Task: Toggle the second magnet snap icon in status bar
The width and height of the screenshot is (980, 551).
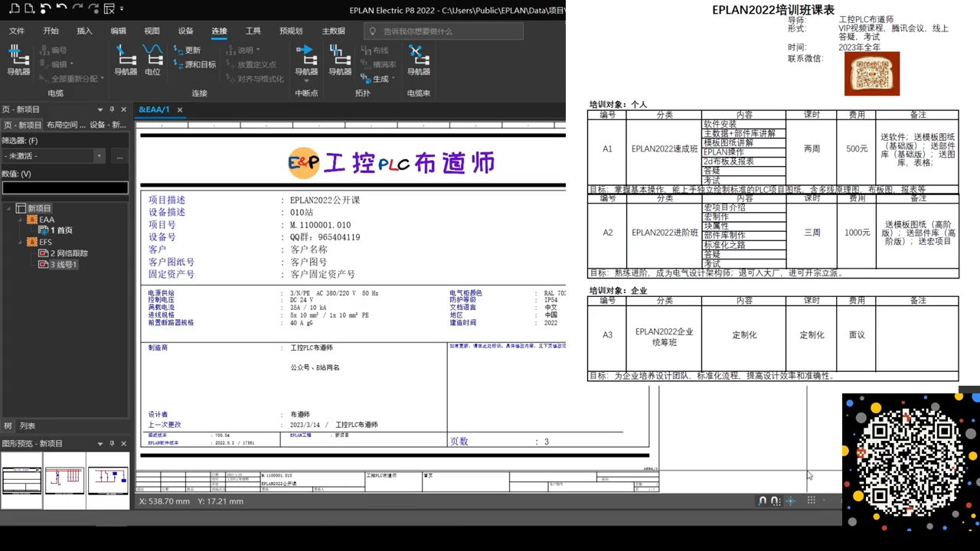Action: [x=776, y=501]
